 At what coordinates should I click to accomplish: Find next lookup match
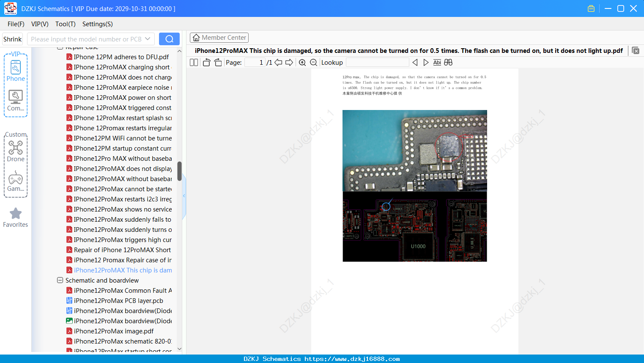tap(426, 63)
